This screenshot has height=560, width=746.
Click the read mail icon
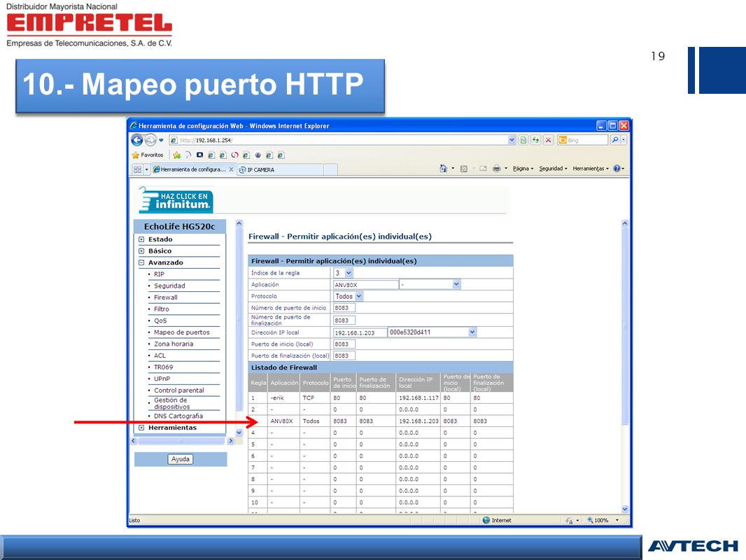(x=483, y=169)
